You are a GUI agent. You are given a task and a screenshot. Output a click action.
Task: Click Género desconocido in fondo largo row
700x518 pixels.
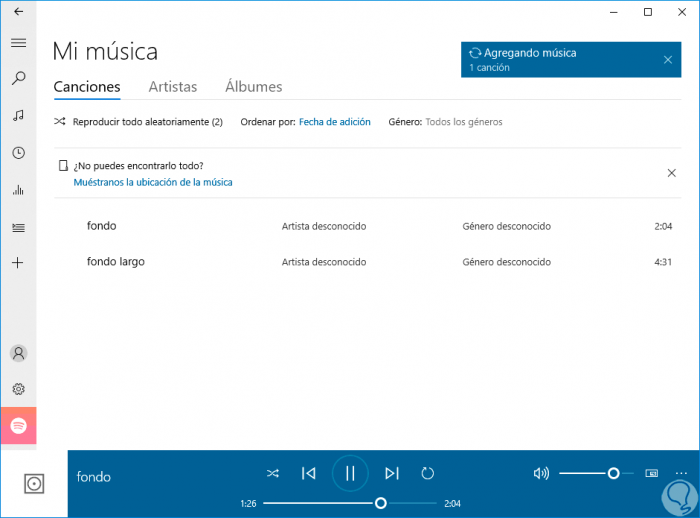coord(507,262)
